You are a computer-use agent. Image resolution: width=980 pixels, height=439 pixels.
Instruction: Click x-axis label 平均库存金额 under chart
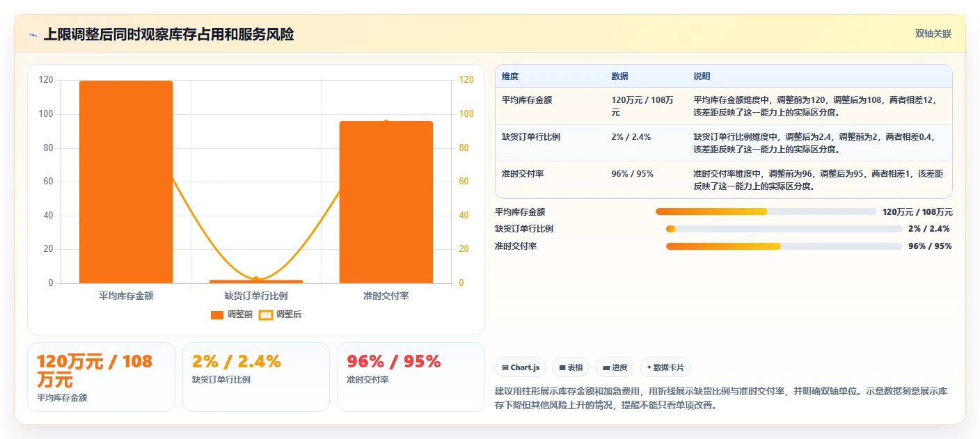[x=126, y=296]
